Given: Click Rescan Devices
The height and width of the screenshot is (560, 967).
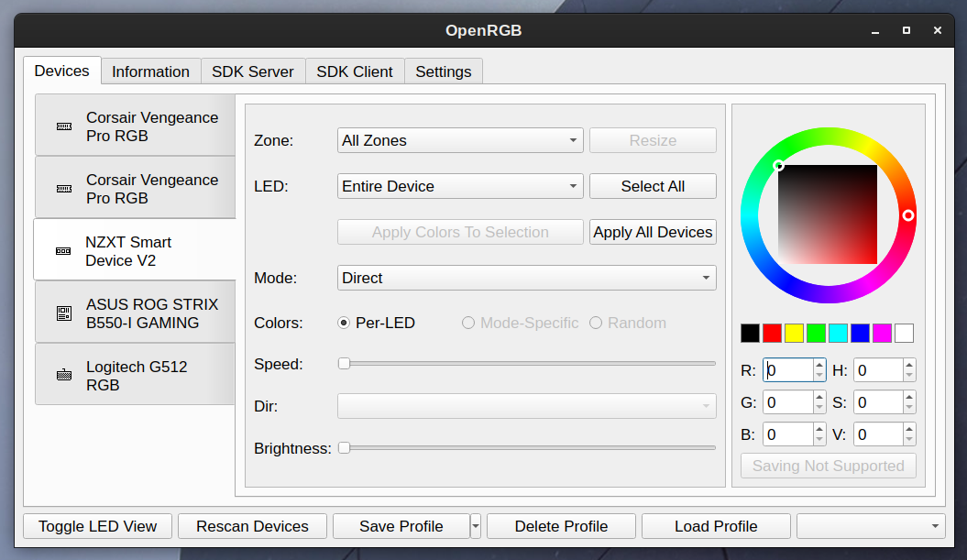Looking at the screenshot, I should (251, 525).
